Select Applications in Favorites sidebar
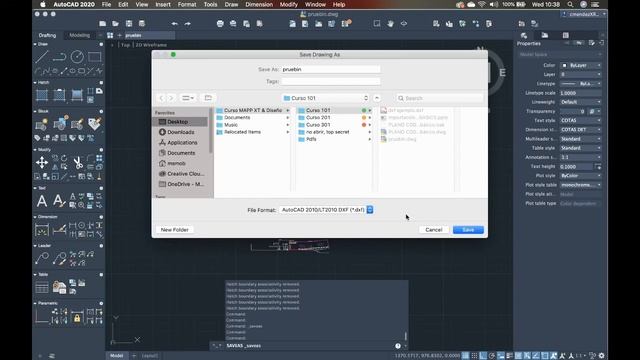Viewport: 640px width, 360px height. 182,142
